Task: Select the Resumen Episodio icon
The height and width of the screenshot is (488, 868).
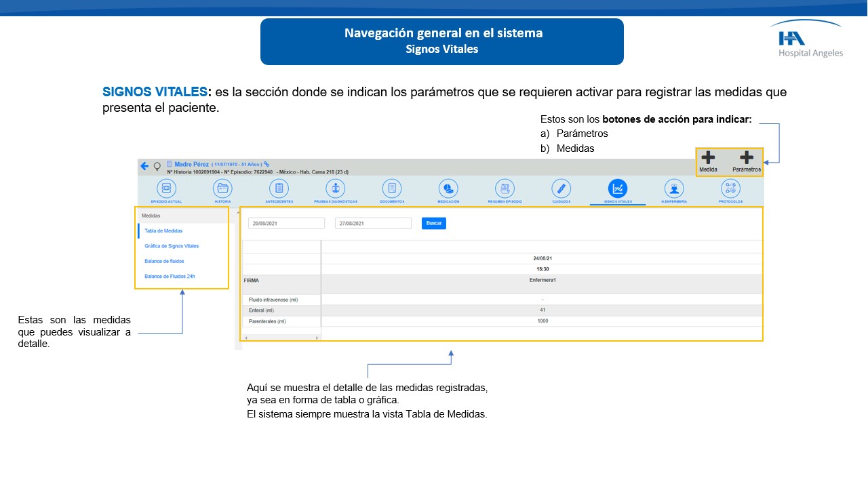Action: tap(505, 188)
